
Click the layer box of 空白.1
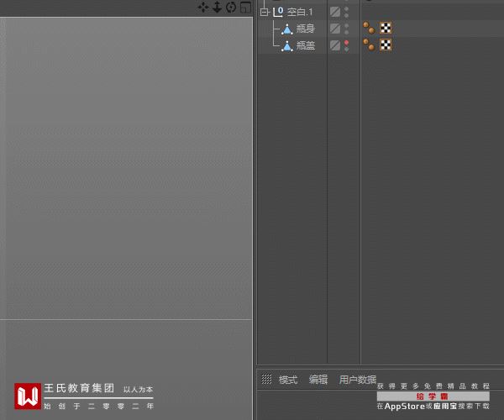335,12
